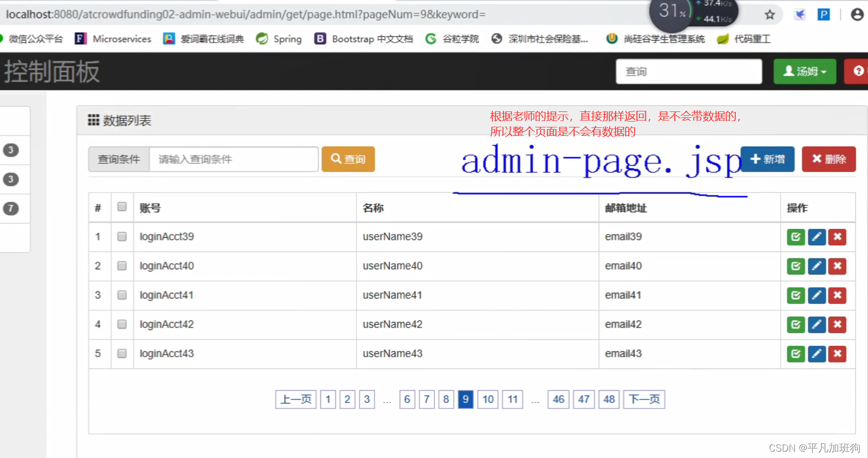Go to page 46 in pagination

tap(558, 399)
